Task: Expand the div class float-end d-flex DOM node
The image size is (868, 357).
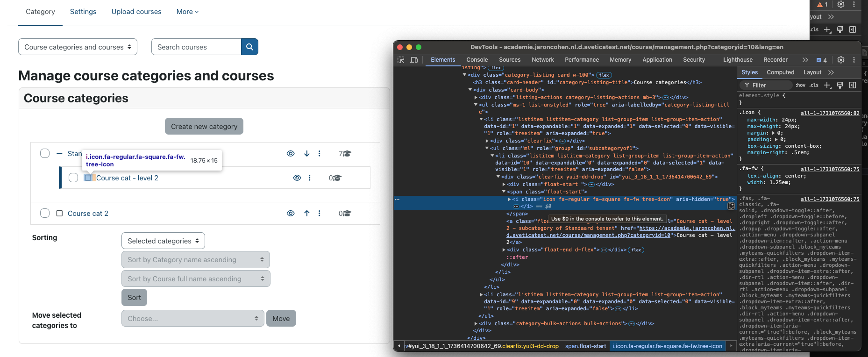Action: [504, 250]
